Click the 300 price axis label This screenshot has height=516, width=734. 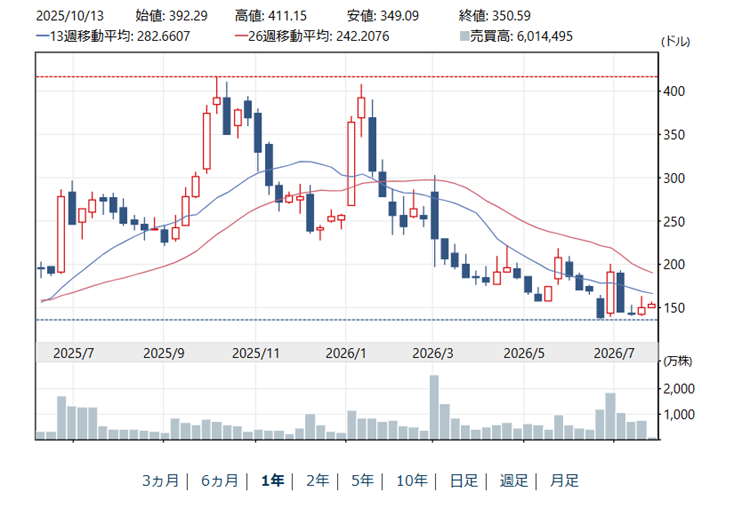[x=674, y=178]
